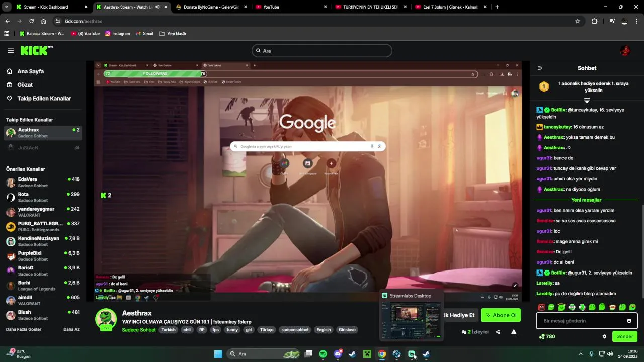Switch to the YouTube tab
Viewport: 644px width, 362px height.
pos(291,7)
